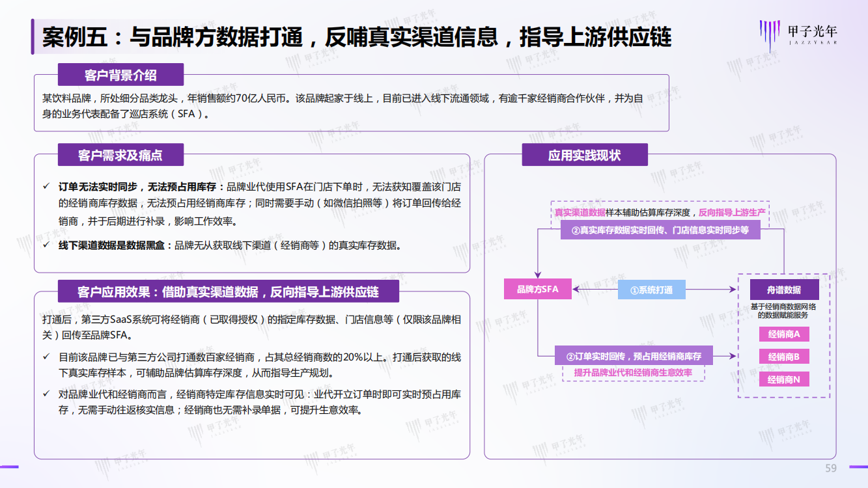
Task: Select the ①系统打通 blue diagram box
Action: (652, 290)
